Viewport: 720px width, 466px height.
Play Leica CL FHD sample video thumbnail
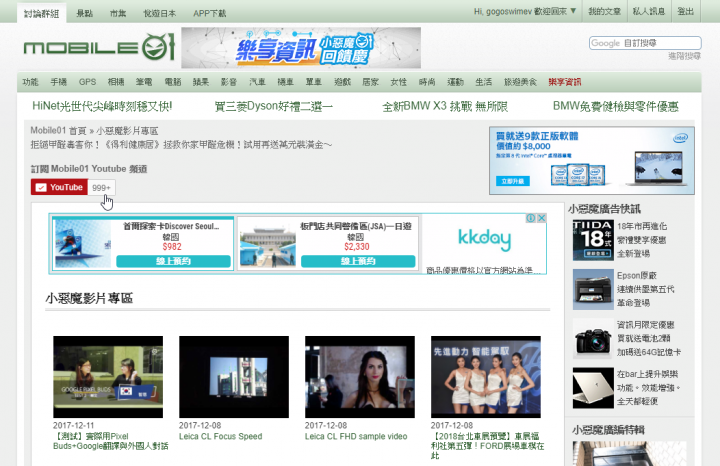click(360, 377)
